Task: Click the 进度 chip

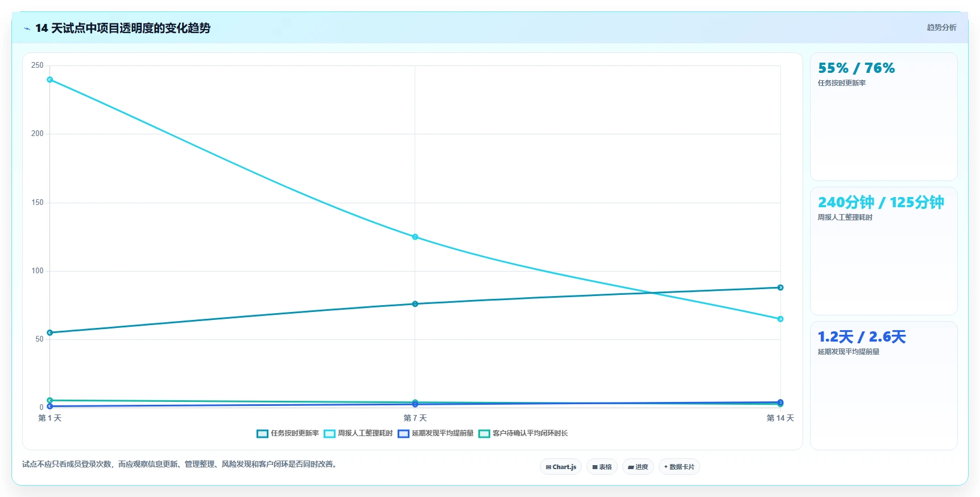Action: tap(638, 467)
